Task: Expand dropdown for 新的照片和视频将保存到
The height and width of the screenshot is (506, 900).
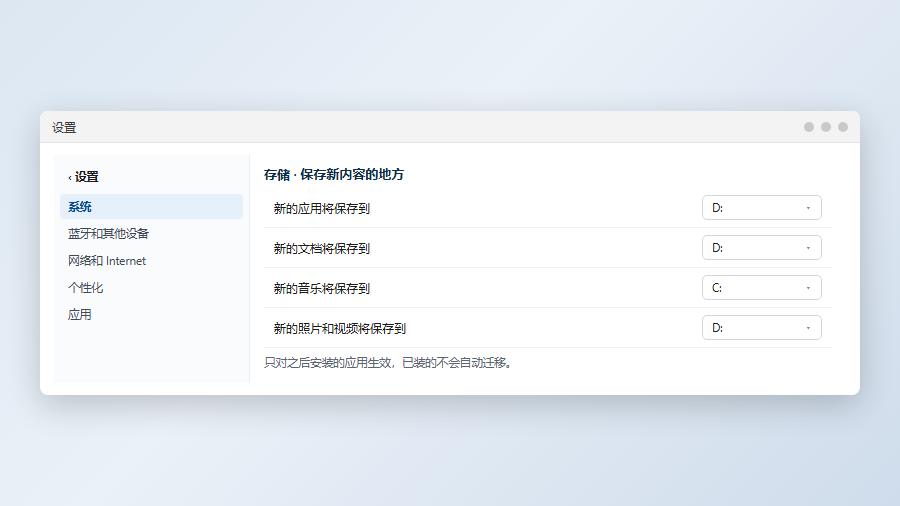Action: click(762, 328)
